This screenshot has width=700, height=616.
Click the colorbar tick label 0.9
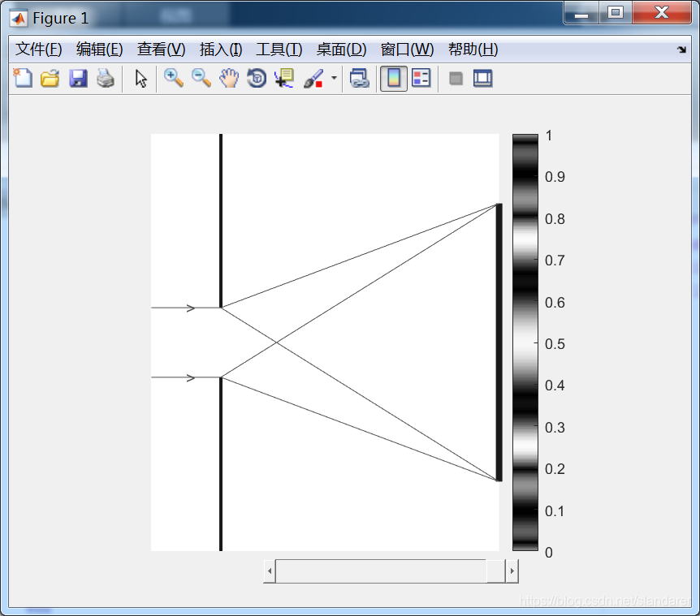(x=555, y=177)
